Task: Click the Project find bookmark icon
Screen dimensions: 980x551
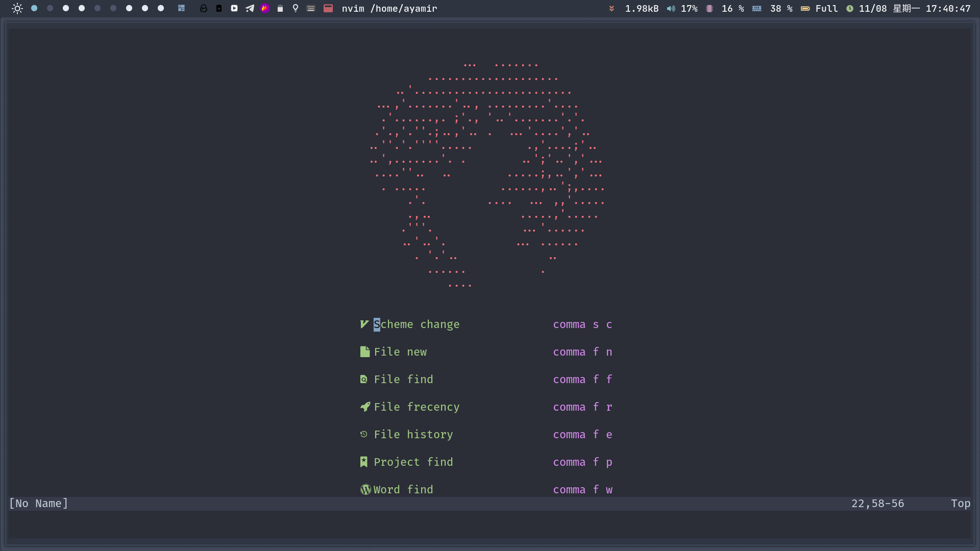Action: pos(364,462)
